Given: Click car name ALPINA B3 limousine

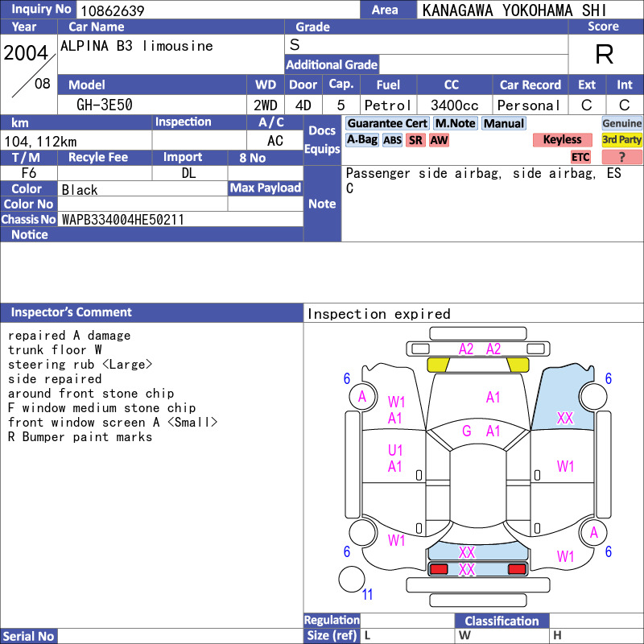Looking at the screenshot, I should (137, 46).
